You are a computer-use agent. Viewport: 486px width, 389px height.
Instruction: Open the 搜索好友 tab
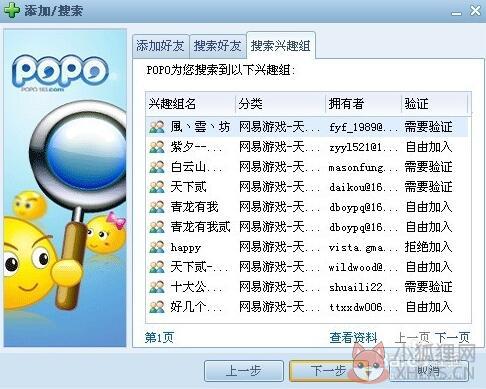click(x=218, y=46)
